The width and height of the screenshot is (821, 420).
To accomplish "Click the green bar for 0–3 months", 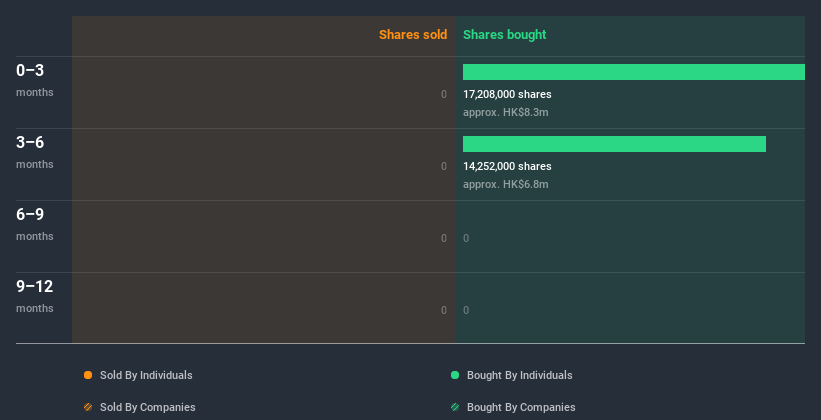I will 634,72.
